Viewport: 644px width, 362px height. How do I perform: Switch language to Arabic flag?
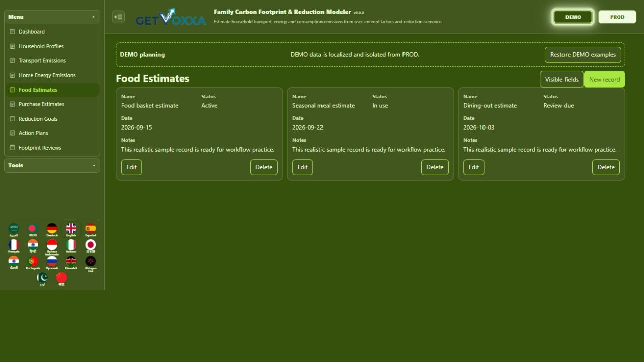14,230
